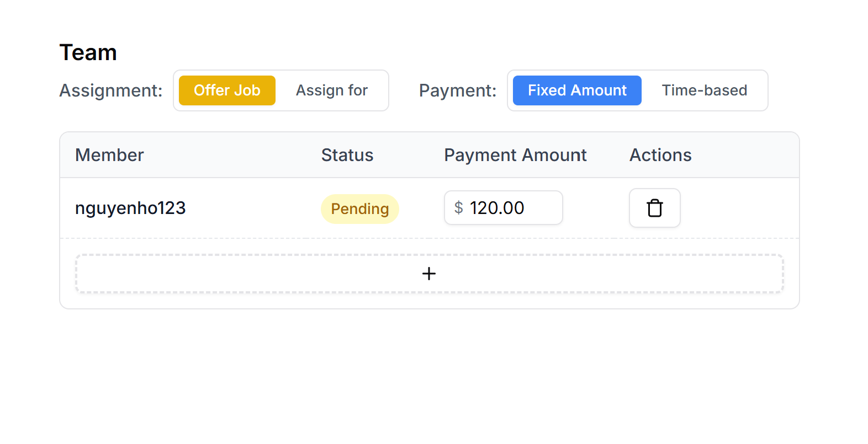Screen dimensions: 868x444
Task: Click the Payment Amount column header
Action: (x=515, y=155)
